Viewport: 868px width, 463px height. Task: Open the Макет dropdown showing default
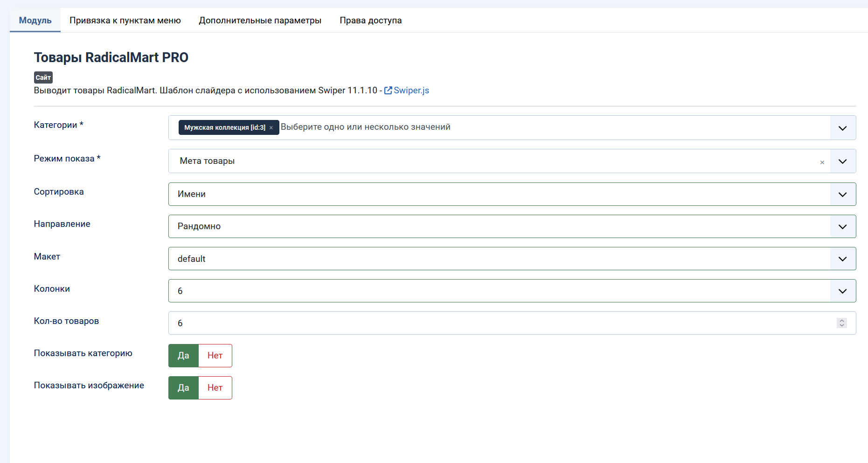point(512,259)
